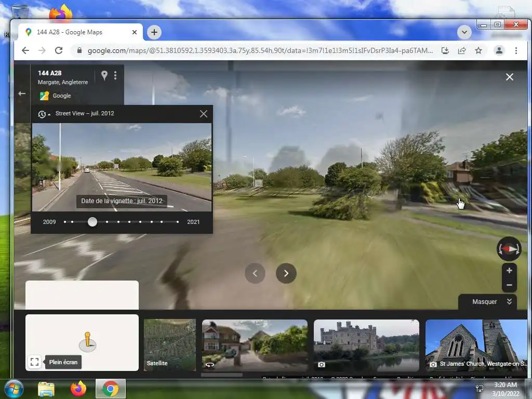The width and height of the screenshot is (532, 399).
Task: Bookmark this page with star icon
Action: [x=478, y=50]
